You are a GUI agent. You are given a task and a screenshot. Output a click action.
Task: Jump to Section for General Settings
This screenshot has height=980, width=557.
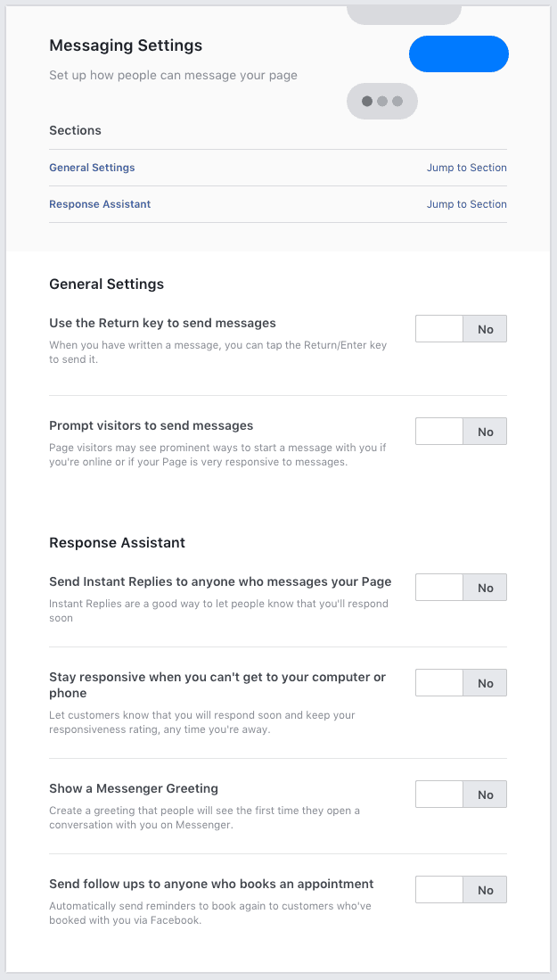[466, 168]
